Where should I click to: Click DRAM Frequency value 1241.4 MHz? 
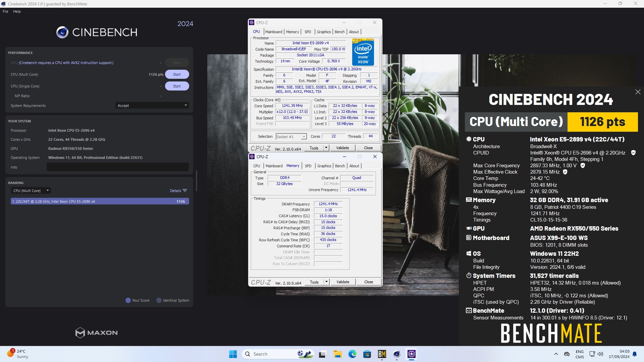(328, 204)
